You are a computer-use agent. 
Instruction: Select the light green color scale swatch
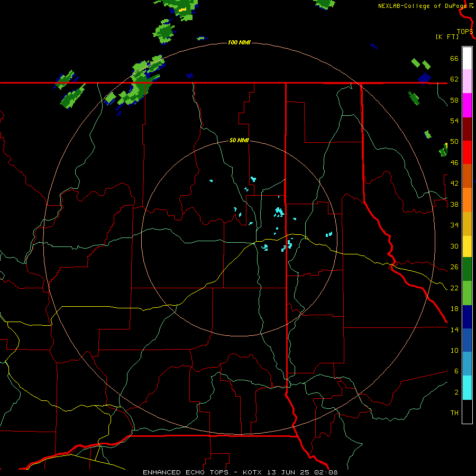[467, 293]
